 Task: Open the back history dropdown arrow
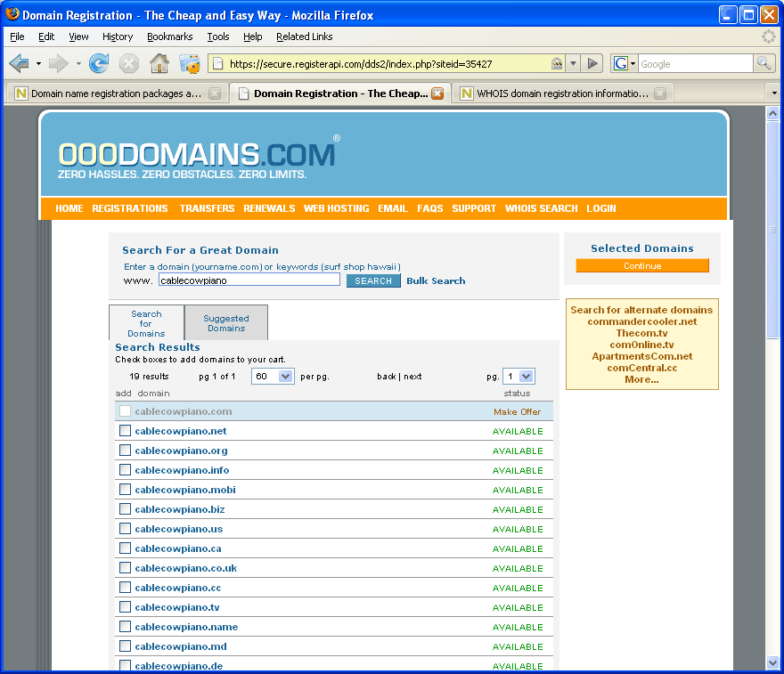tap(38, 63)
